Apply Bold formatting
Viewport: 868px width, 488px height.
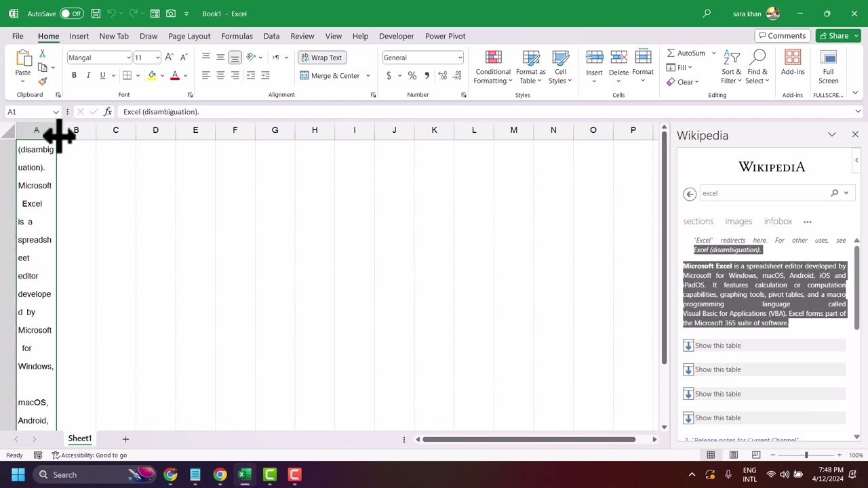tap(74, 75)
